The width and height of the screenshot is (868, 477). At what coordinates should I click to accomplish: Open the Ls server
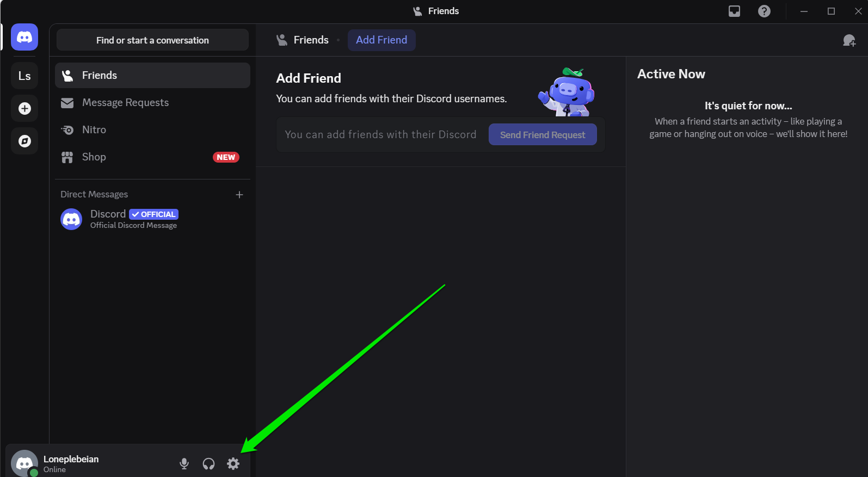(x=24, y=76)
